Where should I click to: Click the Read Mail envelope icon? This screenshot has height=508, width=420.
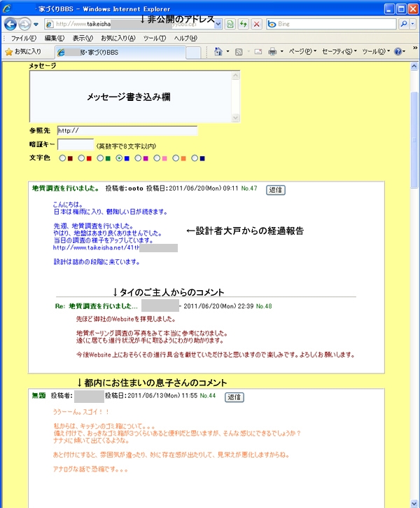point(258,52)
